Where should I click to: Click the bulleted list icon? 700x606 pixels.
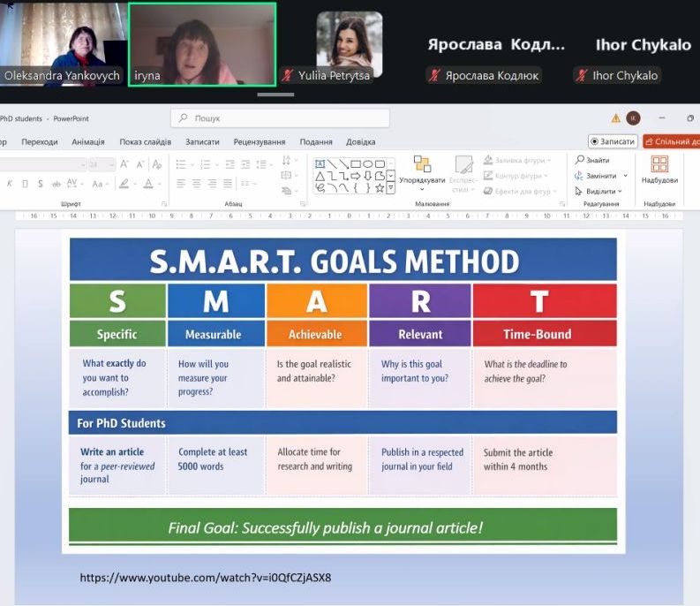181,163
